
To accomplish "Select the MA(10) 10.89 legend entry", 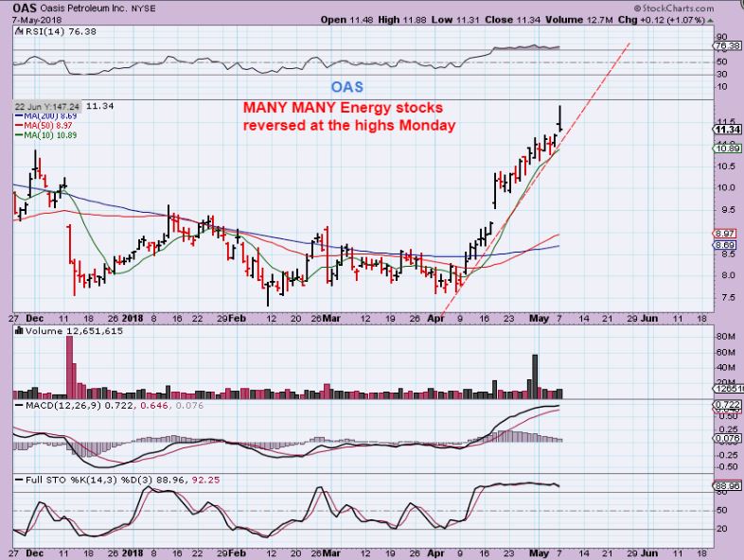I will pos(45,135).
